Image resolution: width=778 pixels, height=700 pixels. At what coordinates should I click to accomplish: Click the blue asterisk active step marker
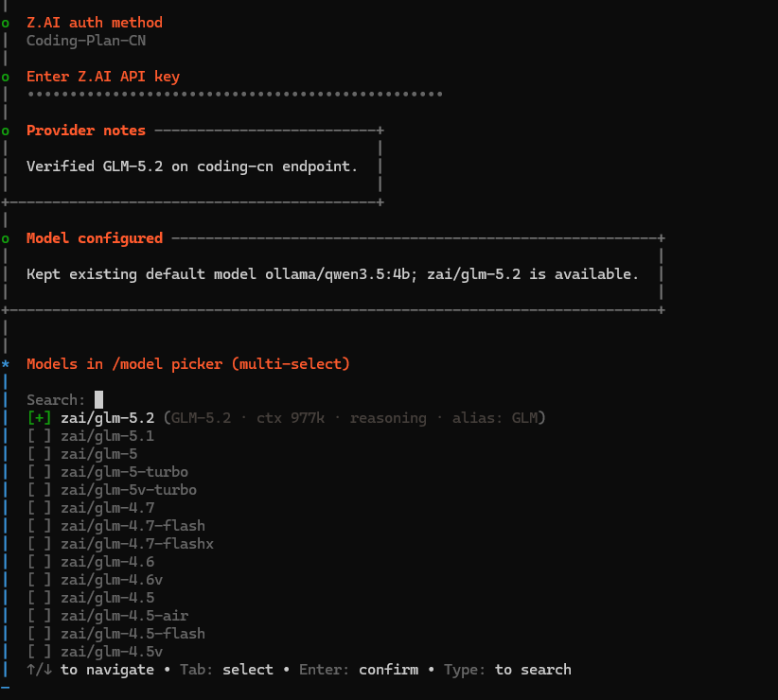click(6, 364)
